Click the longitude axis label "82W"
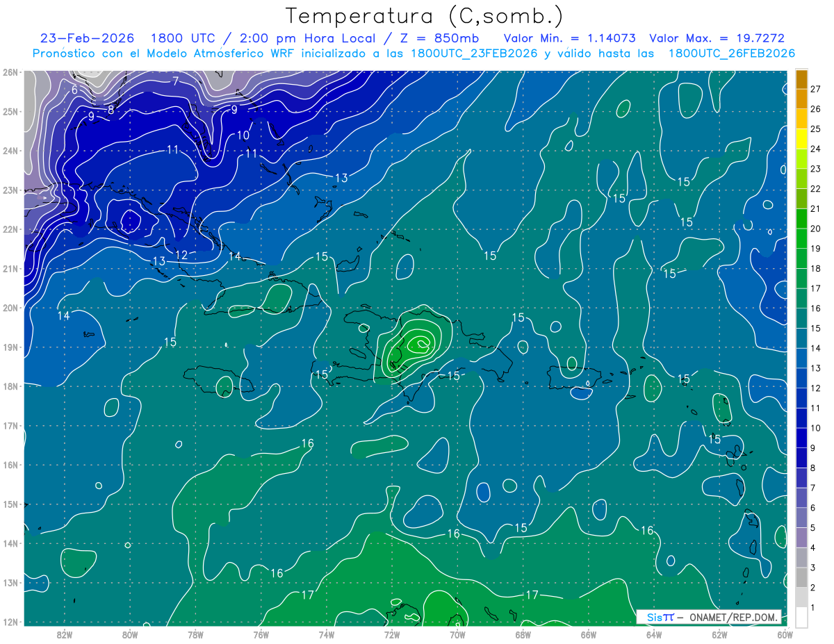Screen dimensions: 834x644 pyautogui.click(x=65, y=634)
